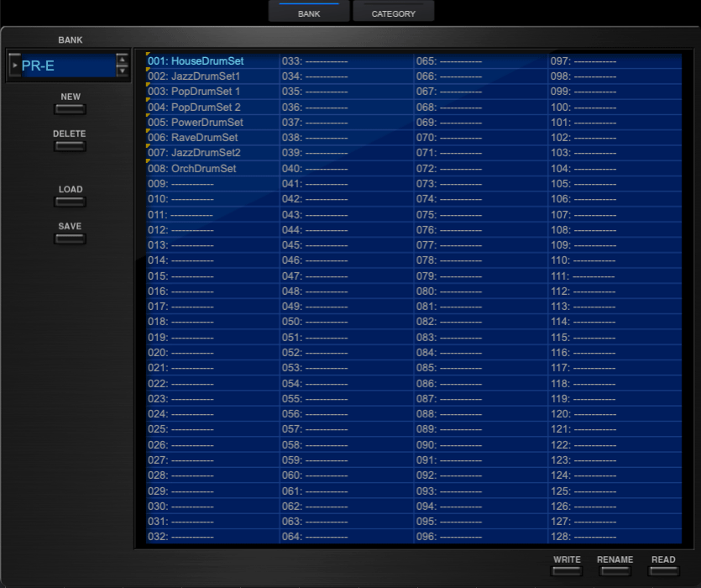Click the NEW bank button
This screenshot has width=701, height=588.
(x=70, y=109)
